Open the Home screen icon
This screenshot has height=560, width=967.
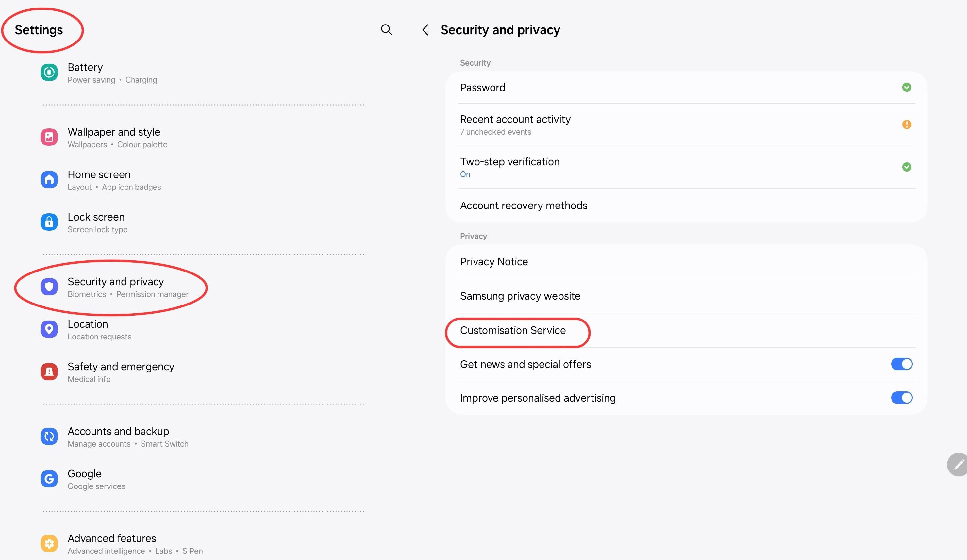point(49,179)
